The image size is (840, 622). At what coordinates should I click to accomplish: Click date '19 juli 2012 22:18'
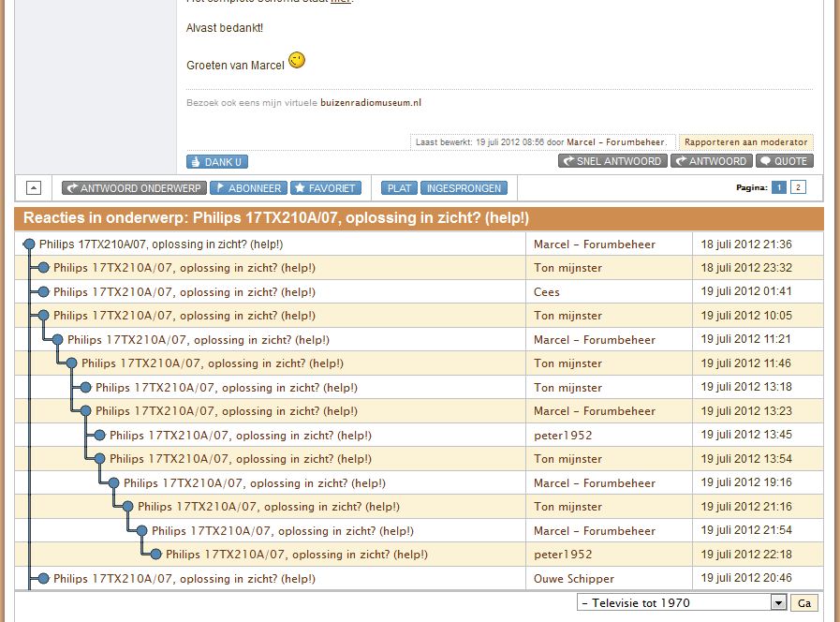click(746, 554)
